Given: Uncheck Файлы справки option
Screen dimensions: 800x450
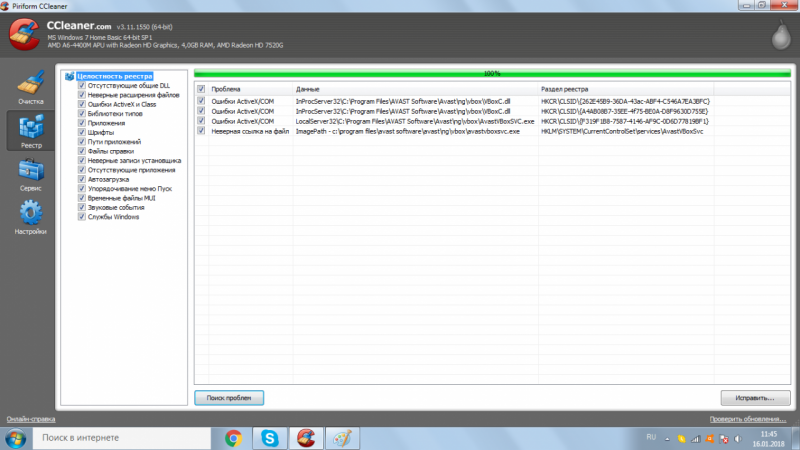Looking at the screenshot, I should point(82,151).
